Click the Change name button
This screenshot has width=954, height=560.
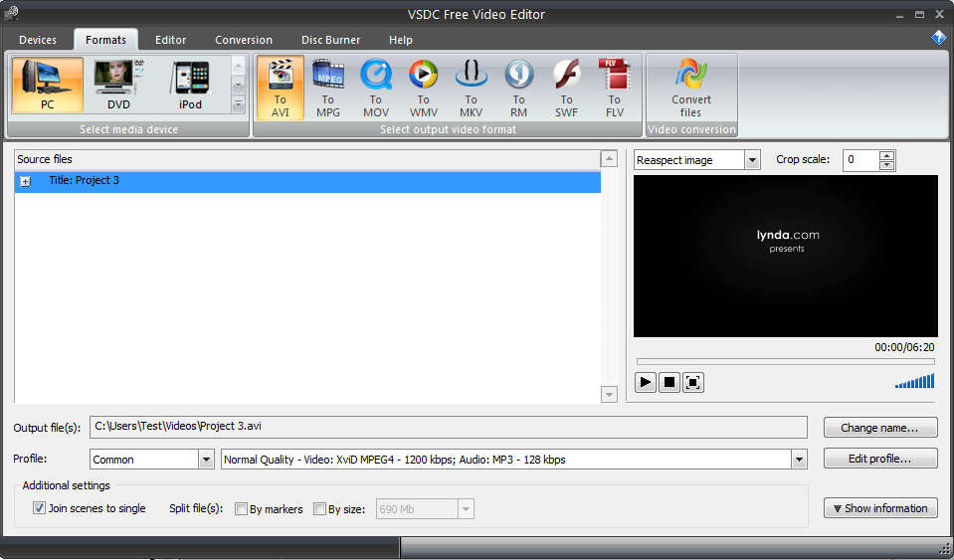pos(880,428)
